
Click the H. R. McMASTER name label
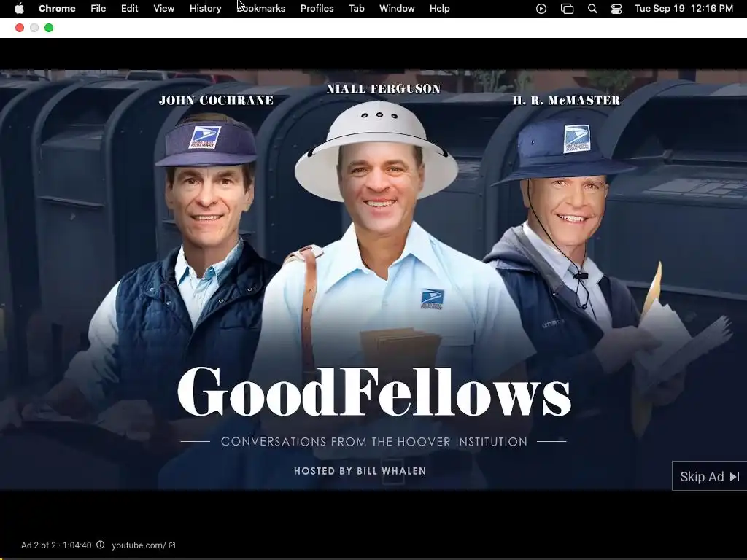coord(566,101)
